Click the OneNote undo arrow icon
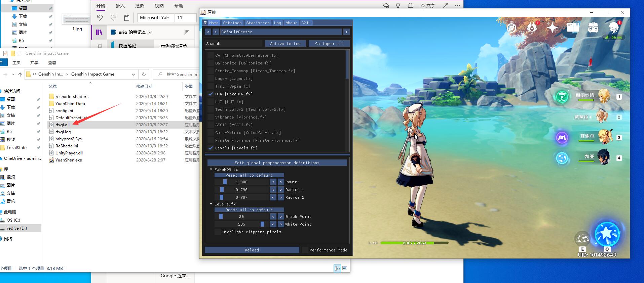Viewport: 644px width, 283px height. (x=100, y=17)
